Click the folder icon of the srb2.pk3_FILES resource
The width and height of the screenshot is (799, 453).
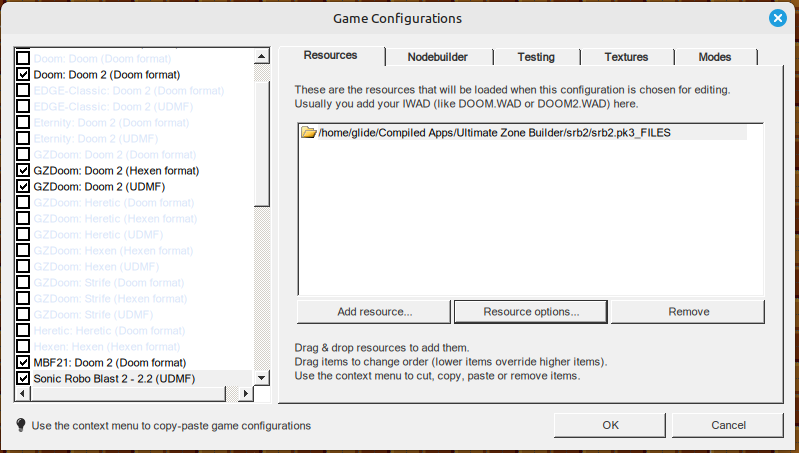pos(308,132)
